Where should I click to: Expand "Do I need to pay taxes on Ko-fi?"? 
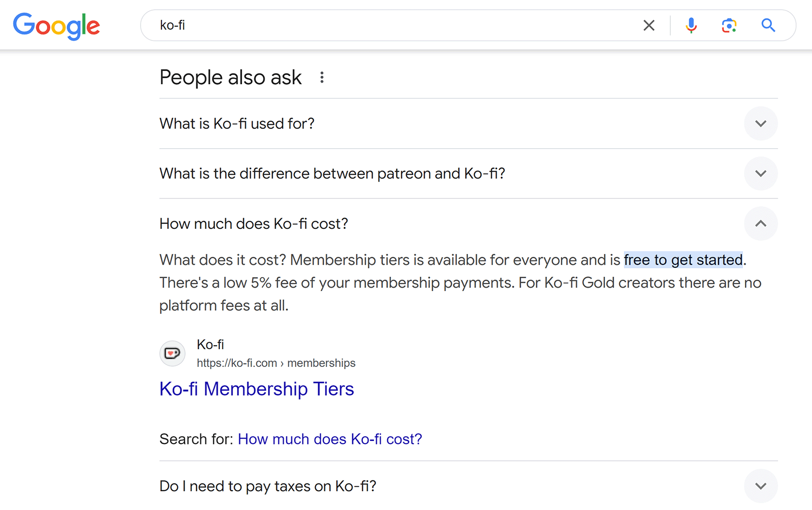(x=761, y=486)
